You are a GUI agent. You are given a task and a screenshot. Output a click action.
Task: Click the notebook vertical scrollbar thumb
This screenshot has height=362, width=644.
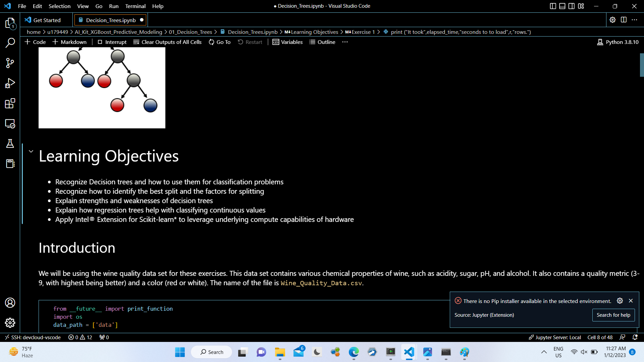tap(642, 65)
